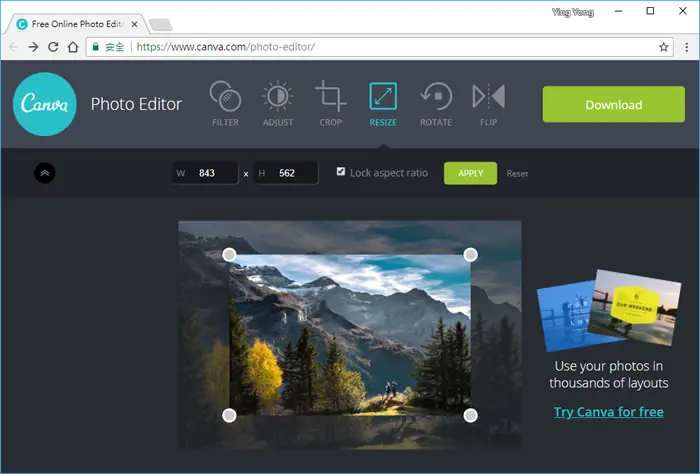This screenshot has width=700, height=474.
Task: Click the Reset link
Action: [x=517, y=174]
